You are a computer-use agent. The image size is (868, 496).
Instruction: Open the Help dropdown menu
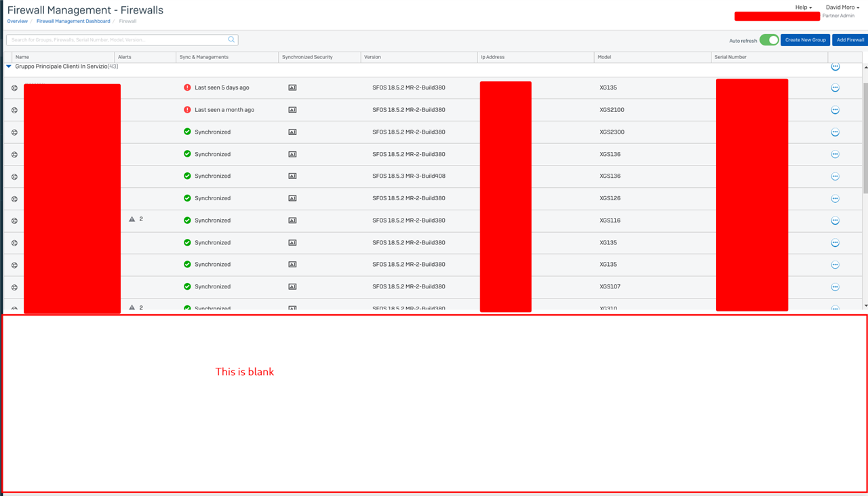click(x=804, y=7)
